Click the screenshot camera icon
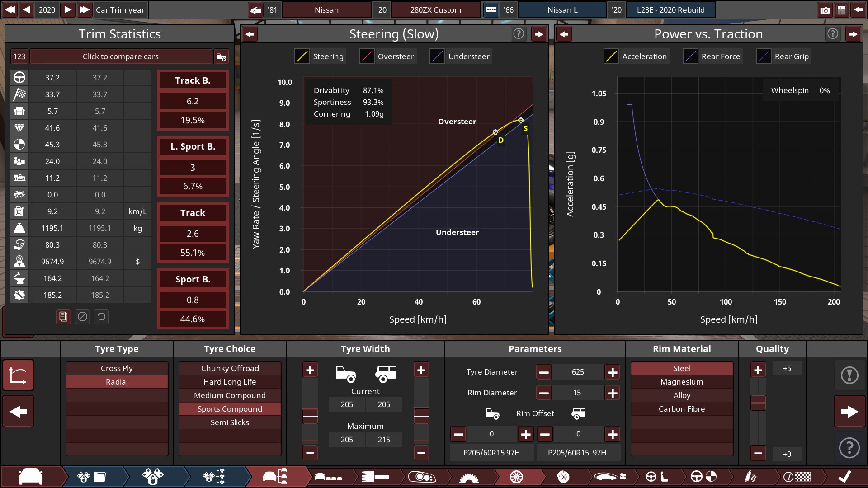Image resolution: width=868 pixels, height=488 pixels. [x=825, y=10]
